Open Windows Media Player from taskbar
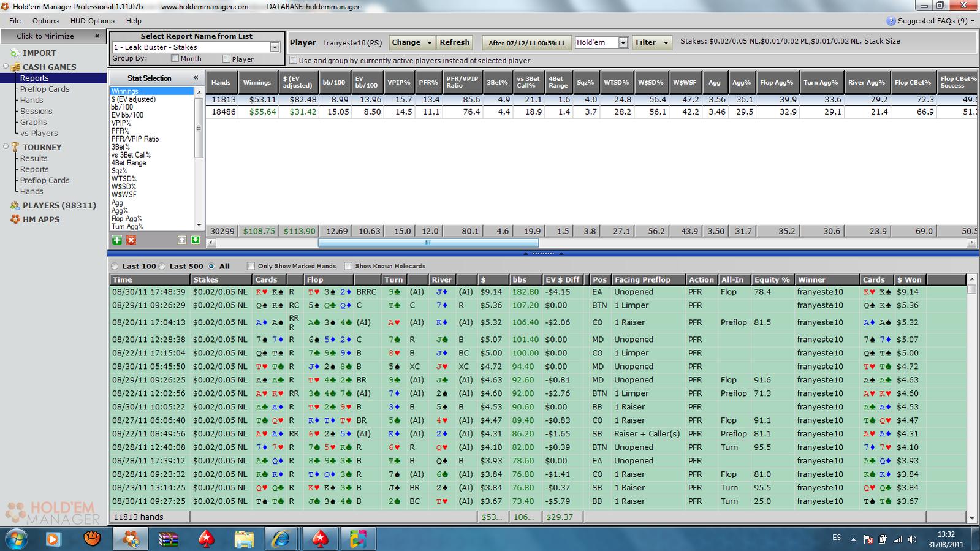This screenshot has height=551, width=980. [x=53, y=539]
